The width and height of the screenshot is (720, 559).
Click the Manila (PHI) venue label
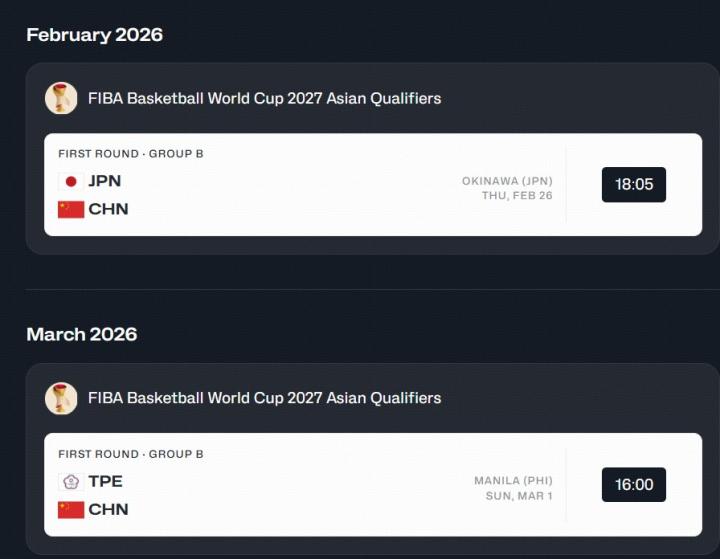(513, 481)
